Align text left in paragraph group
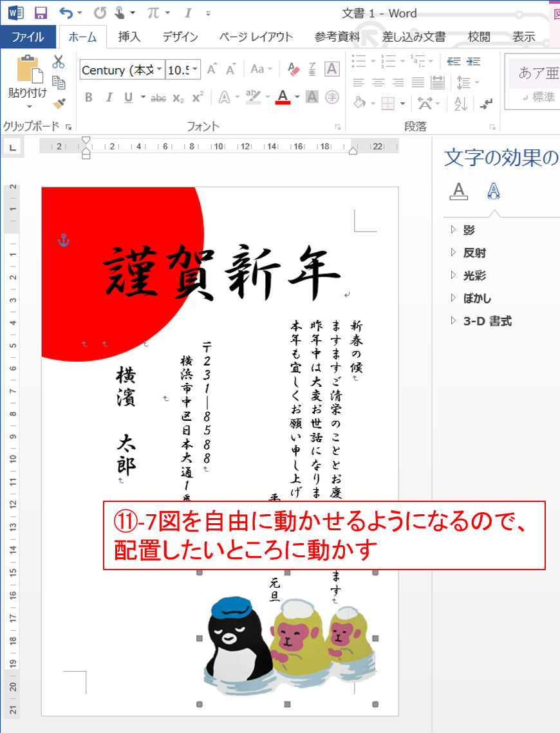 (359, 83)
